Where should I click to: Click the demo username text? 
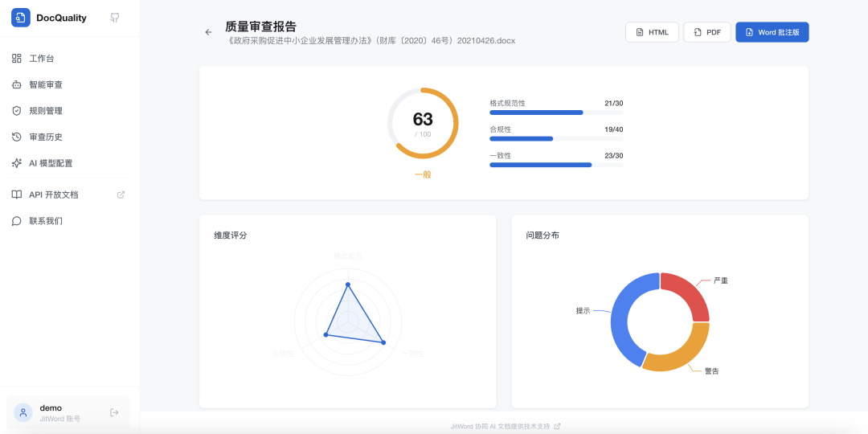[x=51, y=408]
